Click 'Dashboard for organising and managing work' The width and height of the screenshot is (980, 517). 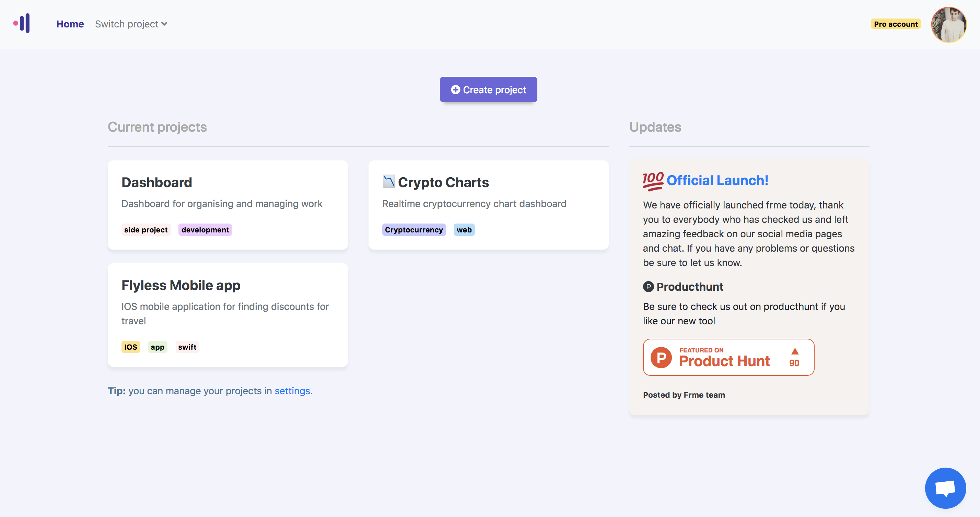(222, 204)
